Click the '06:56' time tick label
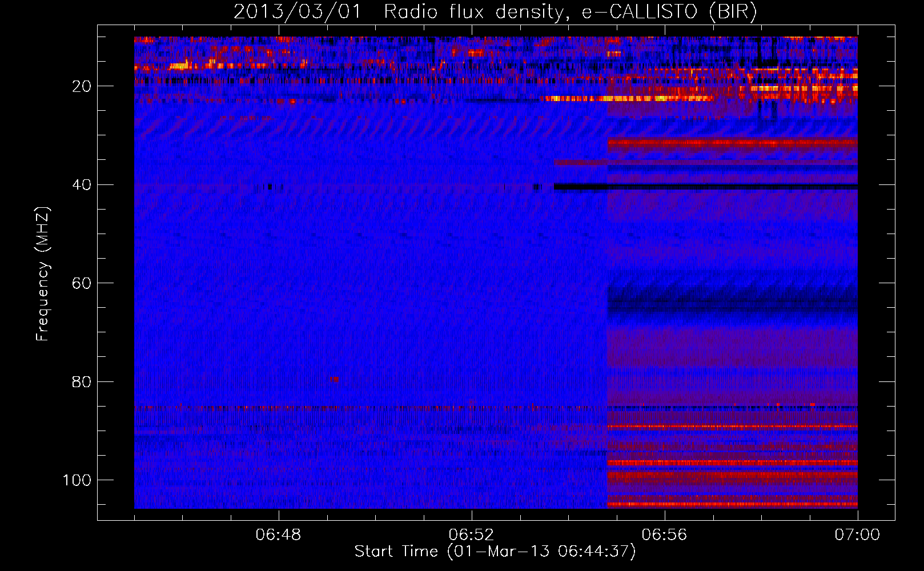Viewport: 924px width, 571px height. click(x=664, y=535)
